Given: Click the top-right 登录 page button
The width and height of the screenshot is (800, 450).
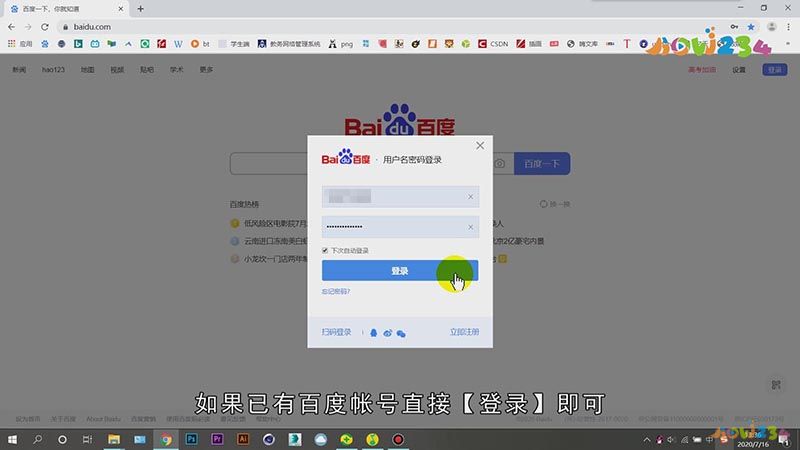Looking at the screenshot, I should (774, 70).
